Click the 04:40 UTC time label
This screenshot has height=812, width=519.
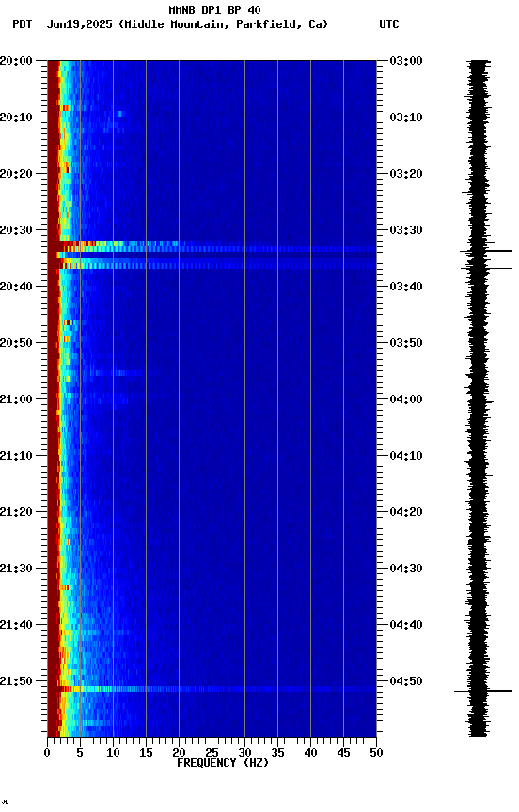tap(406, 625)
